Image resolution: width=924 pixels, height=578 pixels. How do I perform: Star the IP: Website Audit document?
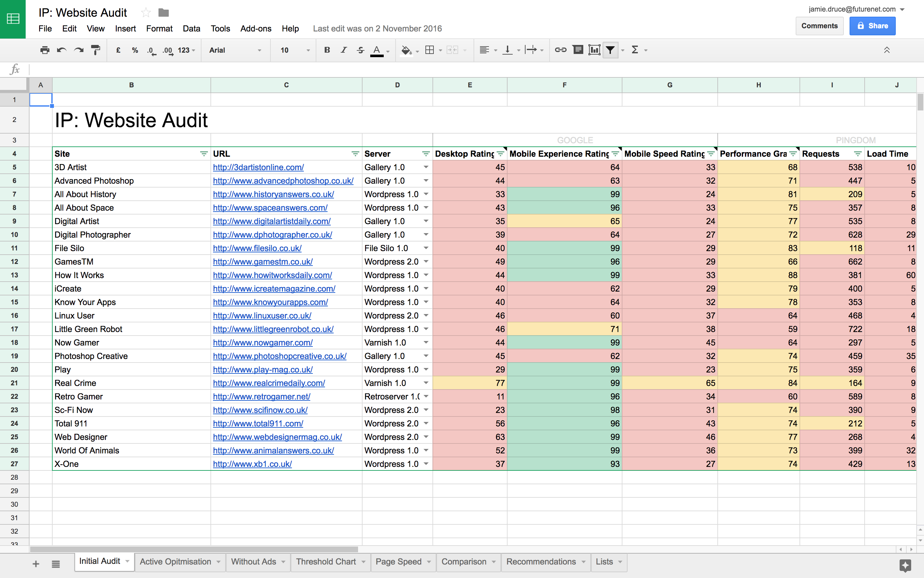tap(145, 13)
